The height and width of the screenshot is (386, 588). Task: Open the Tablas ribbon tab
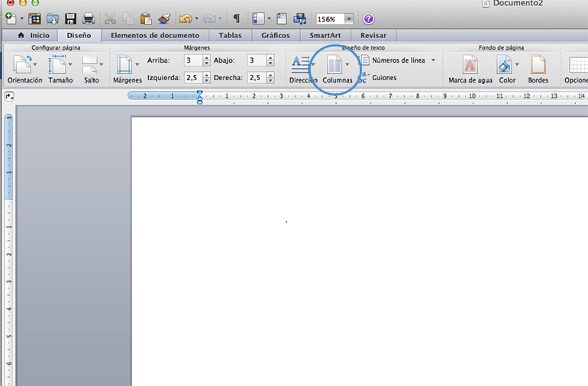click(230, 35)
